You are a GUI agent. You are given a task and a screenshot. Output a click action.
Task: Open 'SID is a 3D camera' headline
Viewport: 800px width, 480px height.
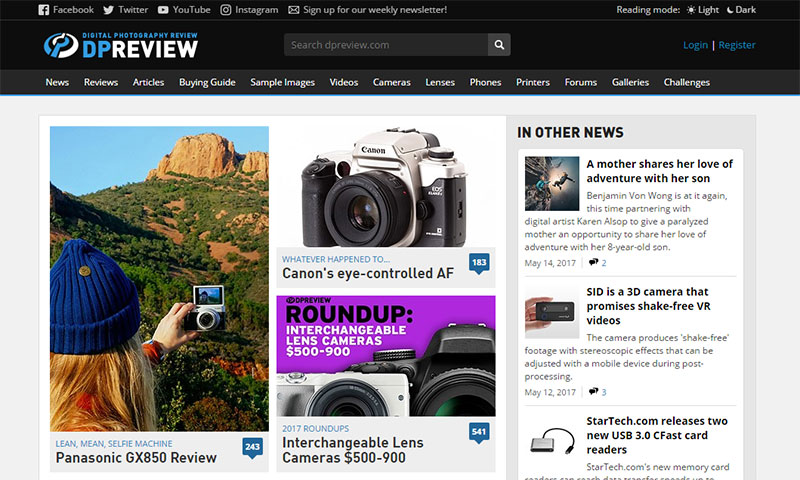[x=648, y=306]
